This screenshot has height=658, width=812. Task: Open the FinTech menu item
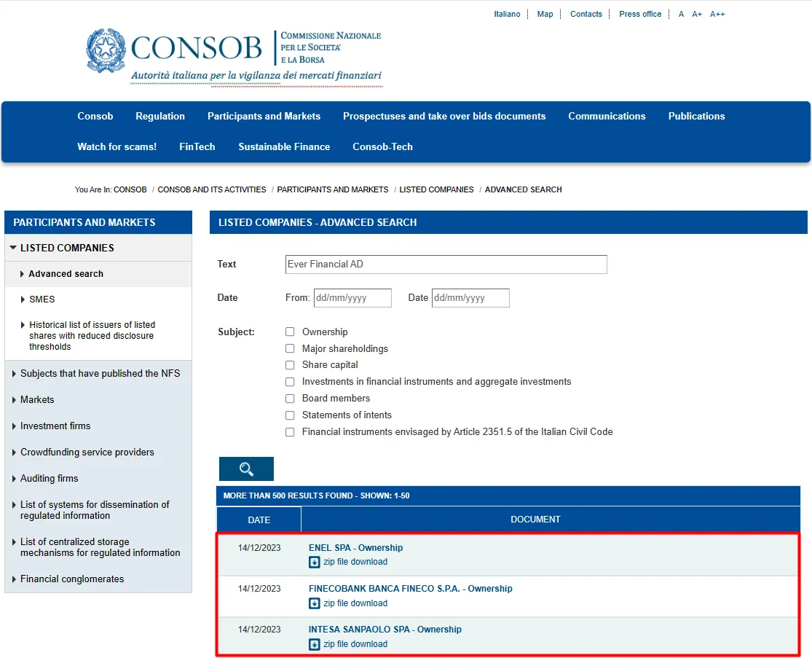197,146
